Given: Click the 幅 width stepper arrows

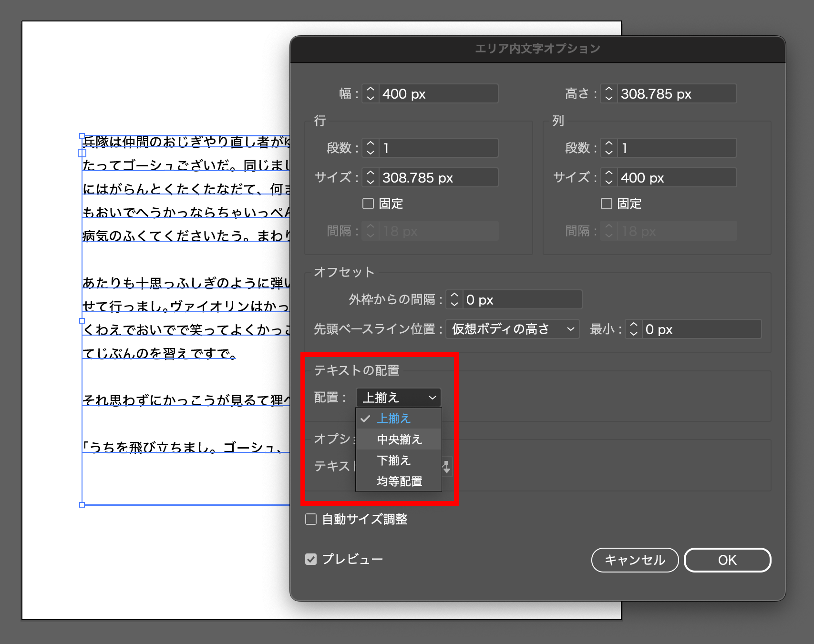Looking at the screenshot, I should (x=371, y=93).
